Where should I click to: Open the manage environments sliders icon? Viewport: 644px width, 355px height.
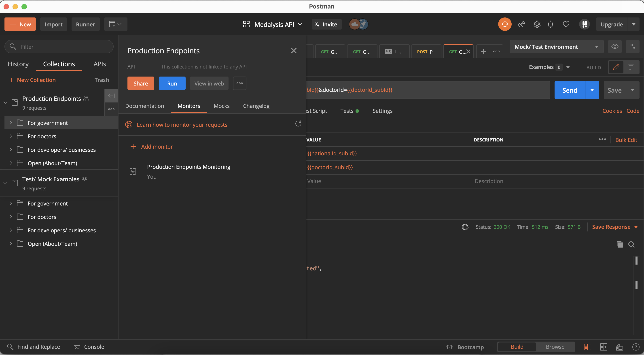point(633,47)
